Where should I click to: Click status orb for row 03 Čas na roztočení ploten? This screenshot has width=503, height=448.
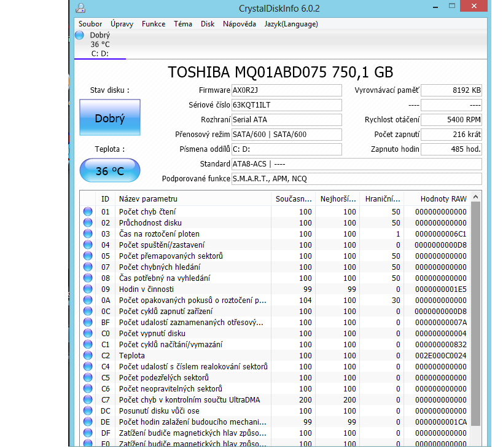point(88,234)
